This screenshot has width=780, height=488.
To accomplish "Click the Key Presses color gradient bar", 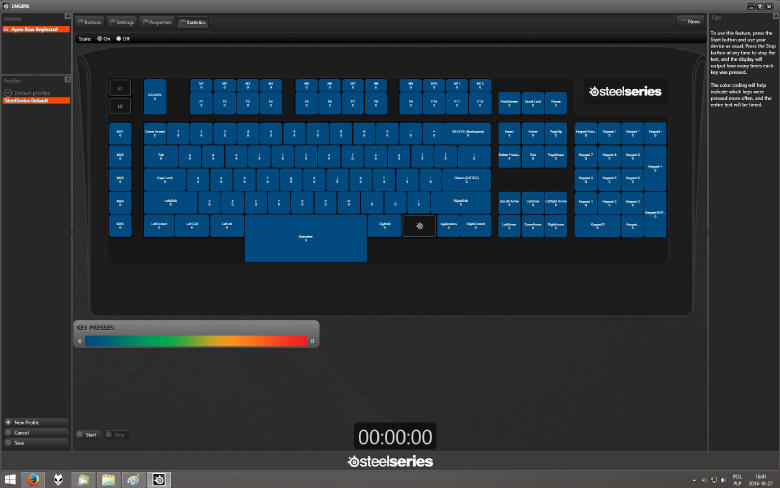I will 196,341.
